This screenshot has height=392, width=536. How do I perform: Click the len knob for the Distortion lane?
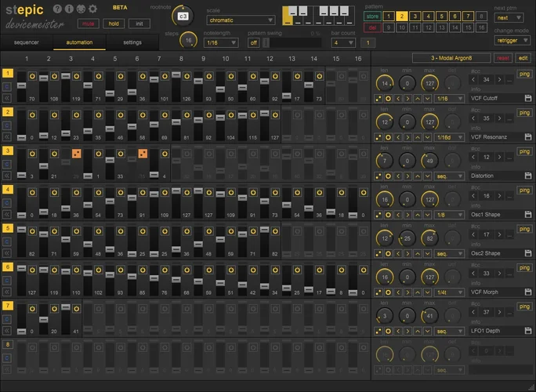click(385, 161)
